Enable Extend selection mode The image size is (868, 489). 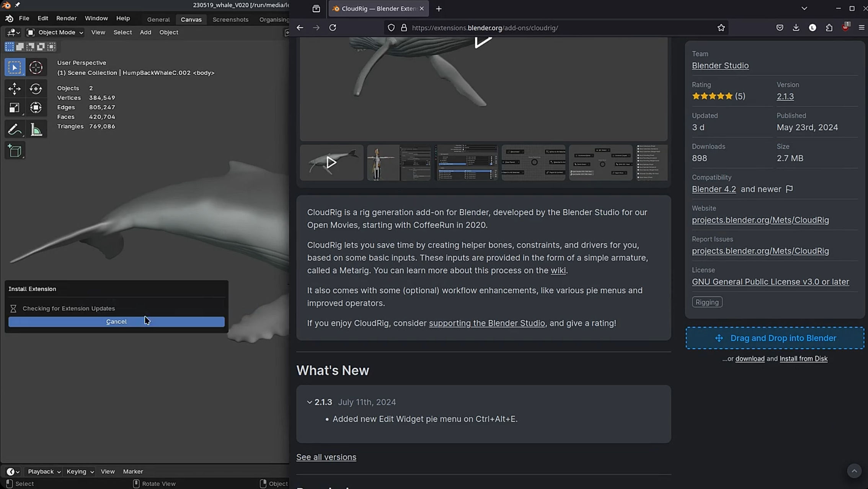click(20, 47)
